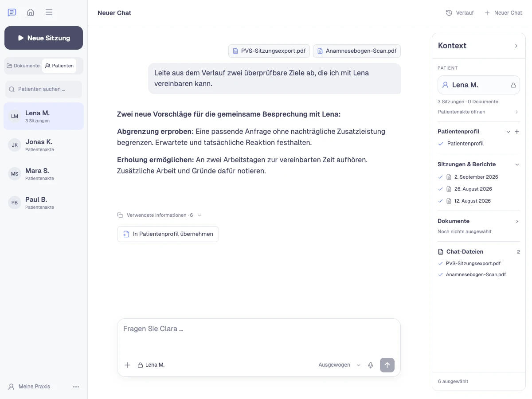The height and width of the screenshot is (399, 532).
Task: Switch to the Patienten tab
Action: tap(59, 66)
